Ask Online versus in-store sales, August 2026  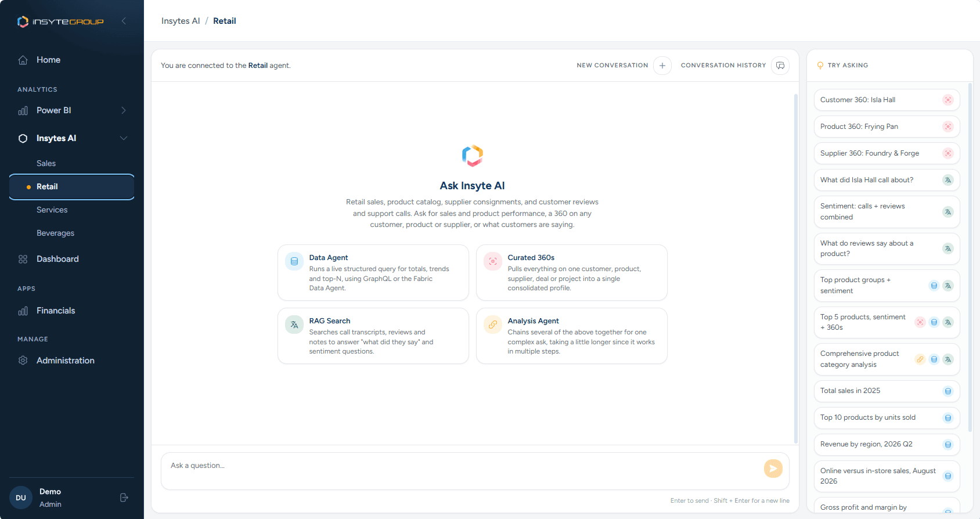pyautogui.click(x=887, y=476)
